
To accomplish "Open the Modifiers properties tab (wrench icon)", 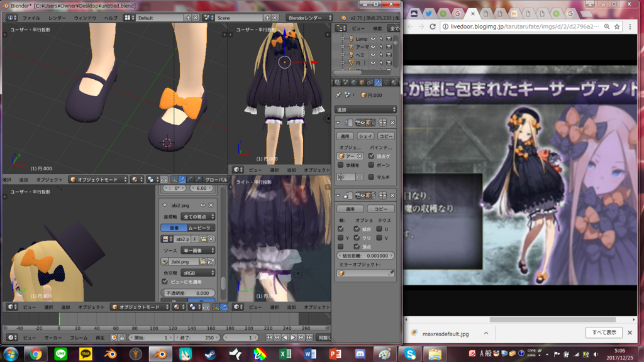I will tap(378, 82).
